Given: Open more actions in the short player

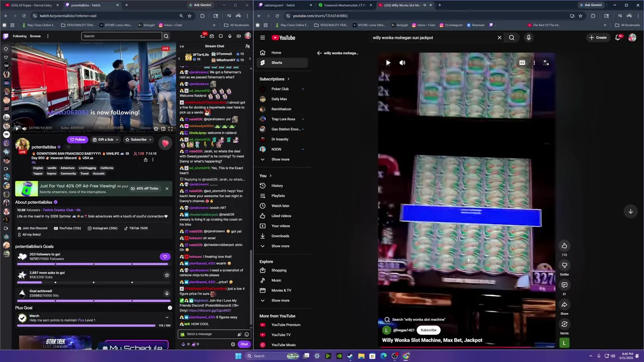Looking at the screenshot, I should click(x=534, y=63).
